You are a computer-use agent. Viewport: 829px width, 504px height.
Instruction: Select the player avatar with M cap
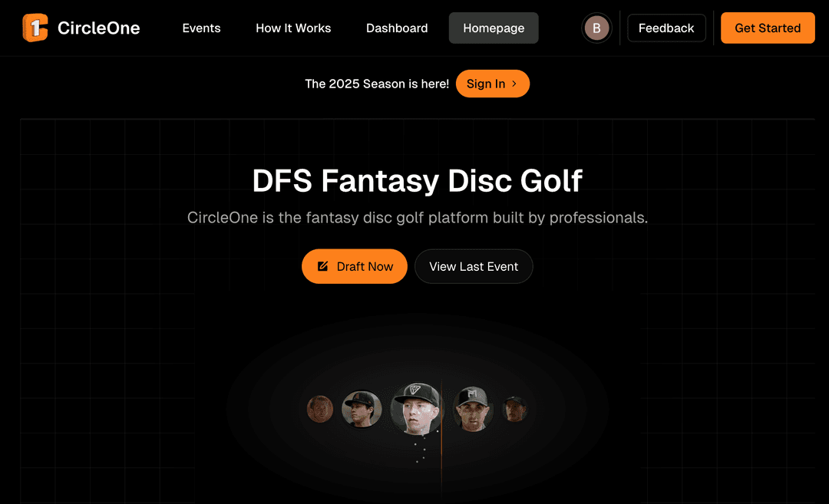(473, 408)
